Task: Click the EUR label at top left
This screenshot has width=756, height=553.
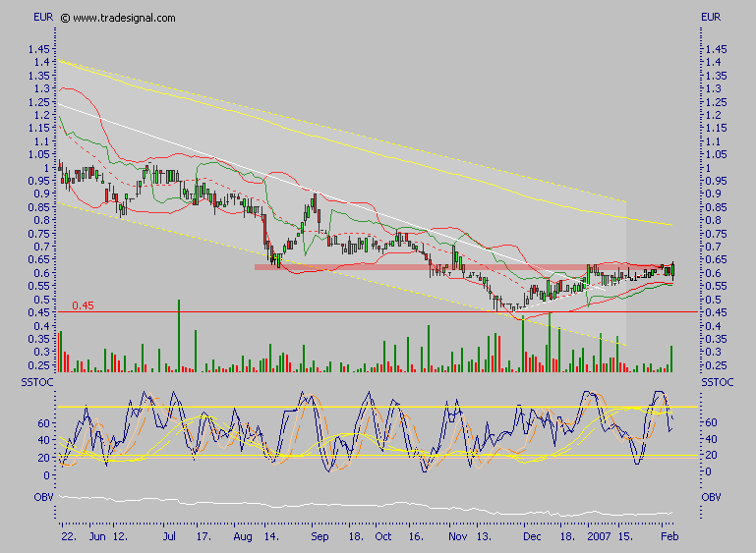Action: 42,18
